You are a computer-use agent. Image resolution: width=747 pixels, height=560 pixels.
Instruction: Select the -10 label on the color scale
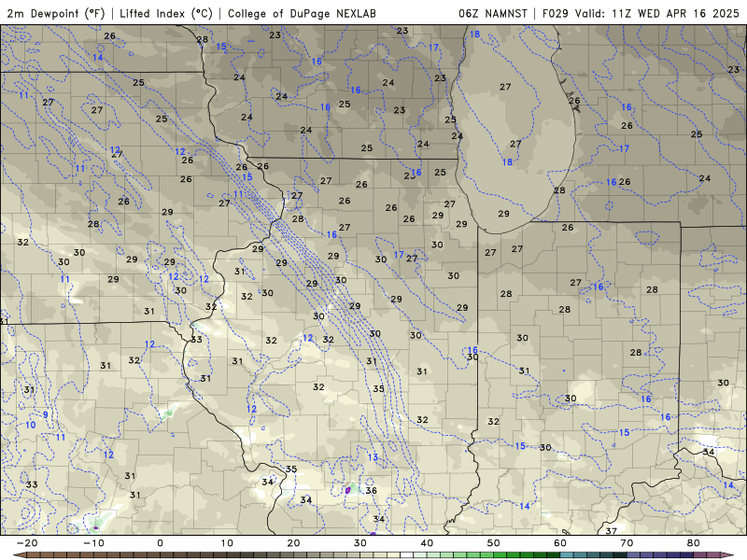click(94, 543)
